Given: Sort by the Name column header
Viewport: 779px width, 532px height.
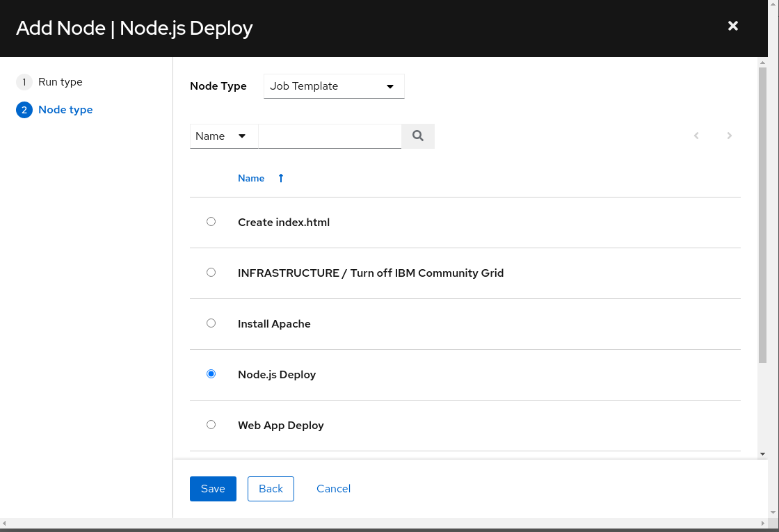Looking at the screenshot, I should [251, 178].
